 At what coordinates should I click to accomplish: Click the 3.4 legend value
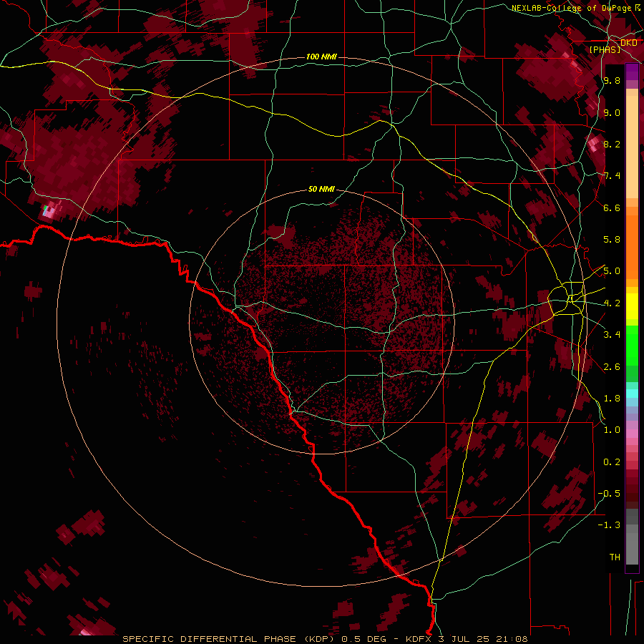pos(612,335)
